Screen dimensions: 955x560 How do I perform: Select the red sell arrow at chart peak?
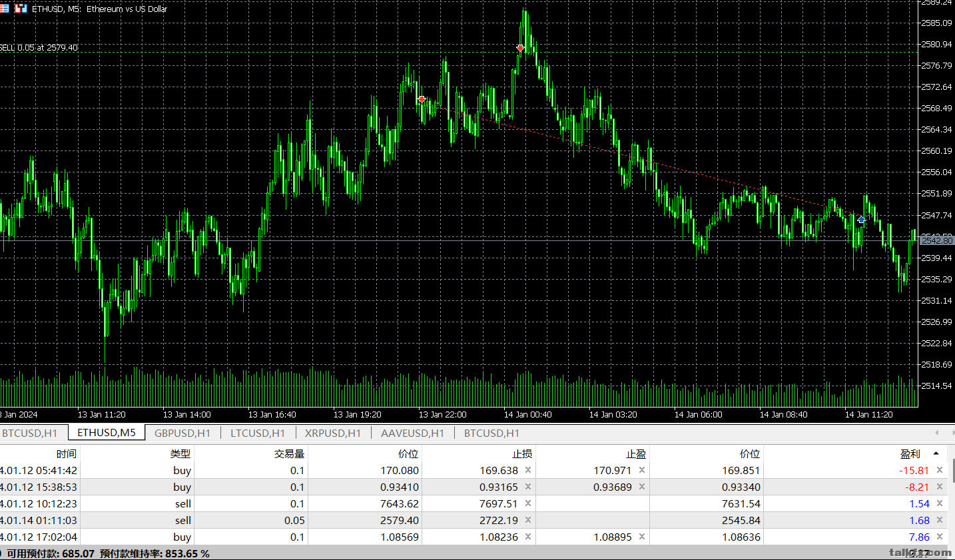(x=520, y=48)
